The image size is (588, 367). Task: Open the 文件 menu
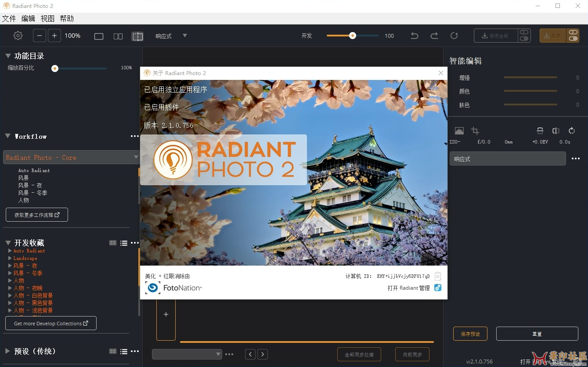pos(9,18)
